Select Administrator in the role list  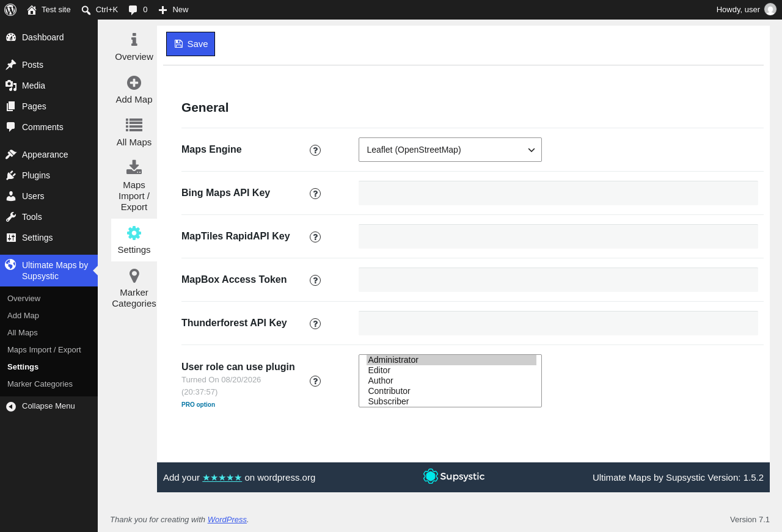point(451,360)
